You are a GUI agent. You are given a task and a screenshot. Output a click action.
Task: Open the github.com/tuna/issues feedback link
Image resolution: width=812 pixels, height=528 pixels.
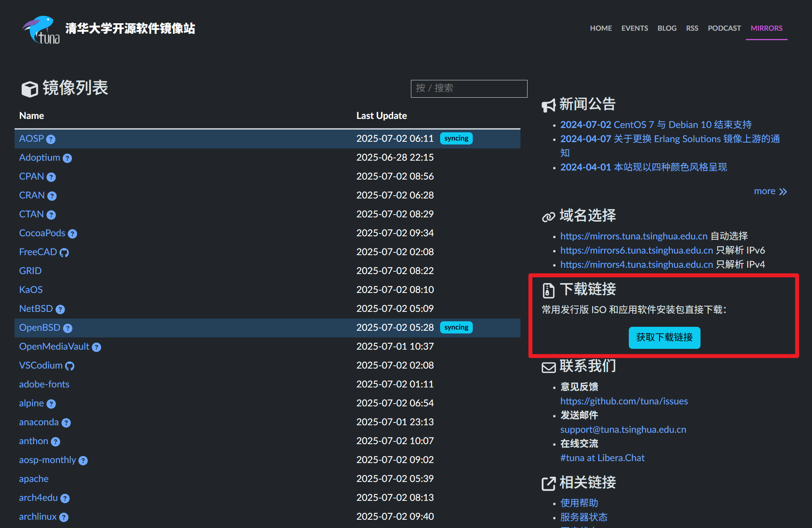pyautogui.click(x=624, y=401)
